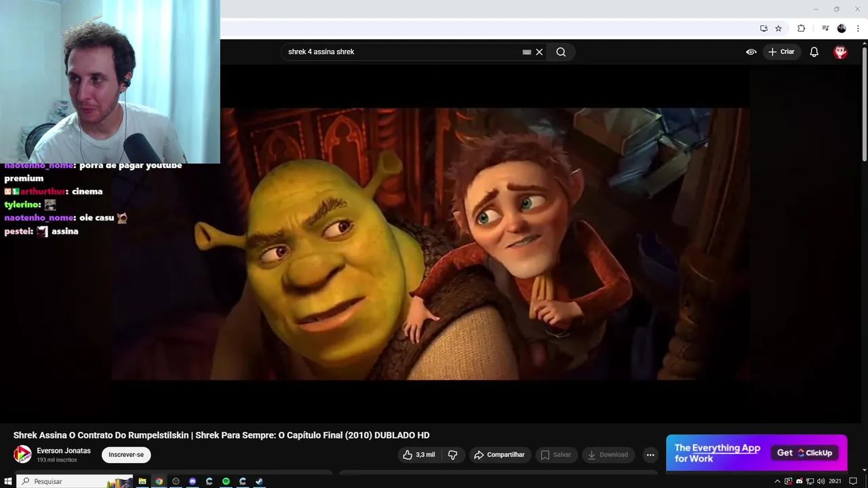Dislike the video
The width and height of the screenshot is (868, 488).
point(453,455)
